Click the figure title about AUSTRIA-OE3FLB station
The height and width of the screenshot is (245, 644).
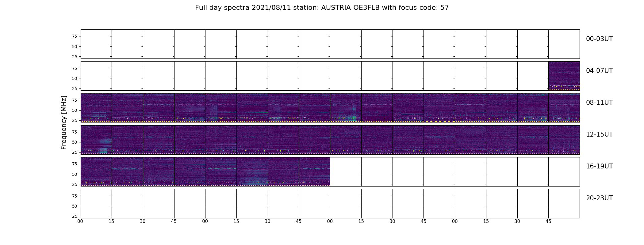[322, 8]
